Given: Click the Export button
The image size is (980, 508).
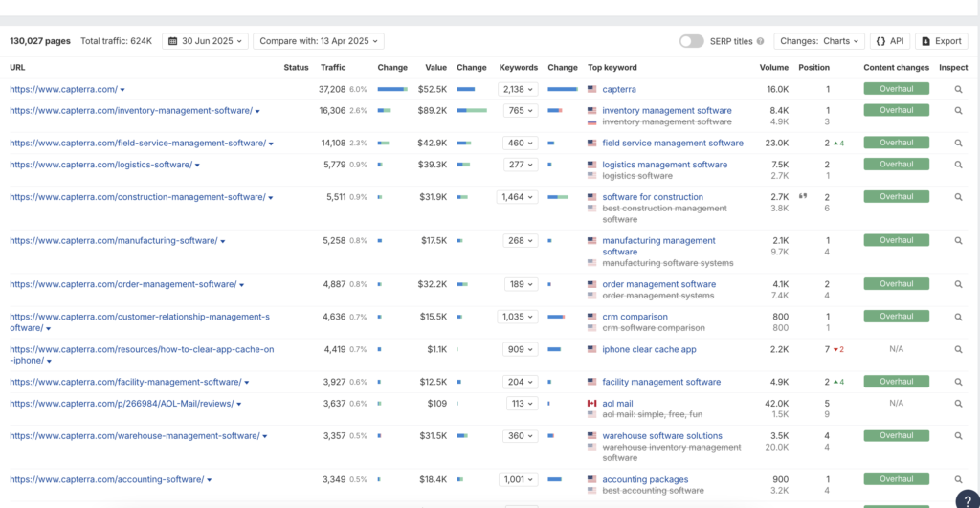Looking at the screenshot, I should coord(942,41).
